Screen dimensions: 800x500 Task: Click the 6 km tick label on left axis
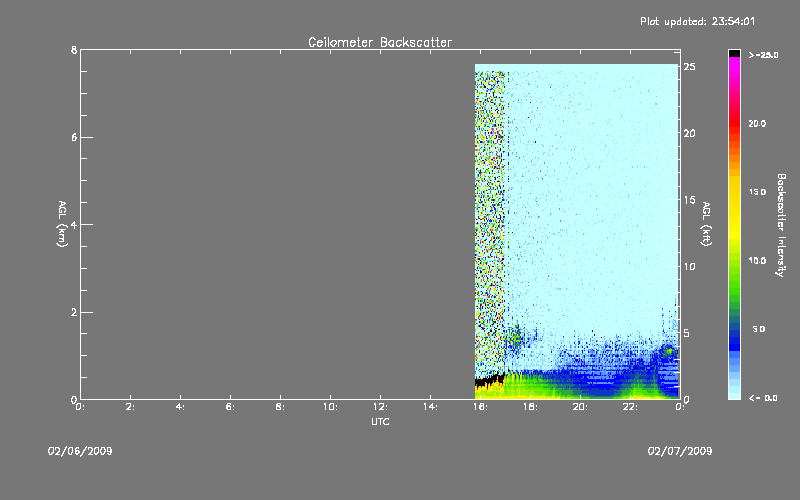(x=74, y=138)
